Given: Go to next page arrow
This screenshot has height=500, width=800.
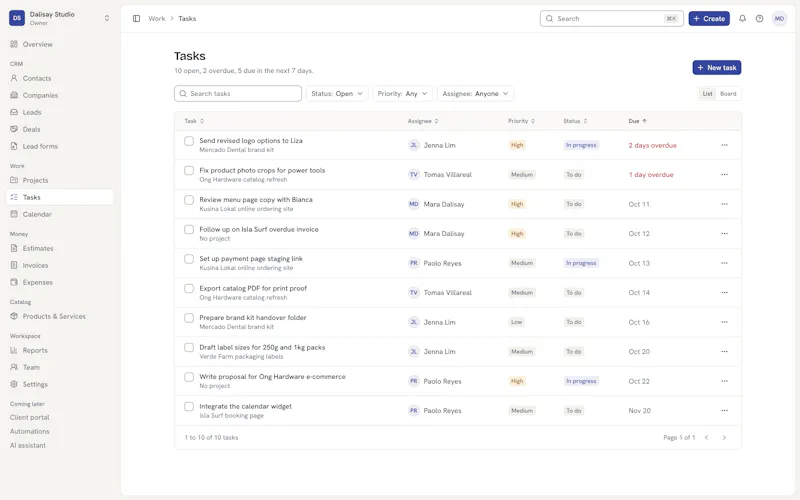Looking at the screenshot, I should pyautogui.click(x=724, y=437).
